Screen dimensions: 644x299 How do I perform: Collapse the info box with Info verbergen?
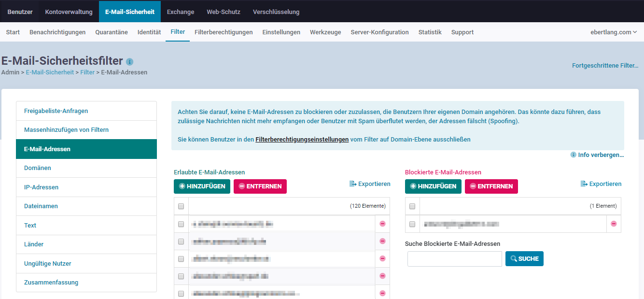tap(601, 155)
